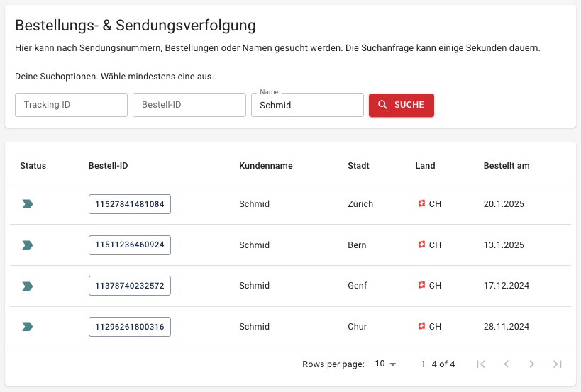Open order 11378740232572

click(130, 286)
